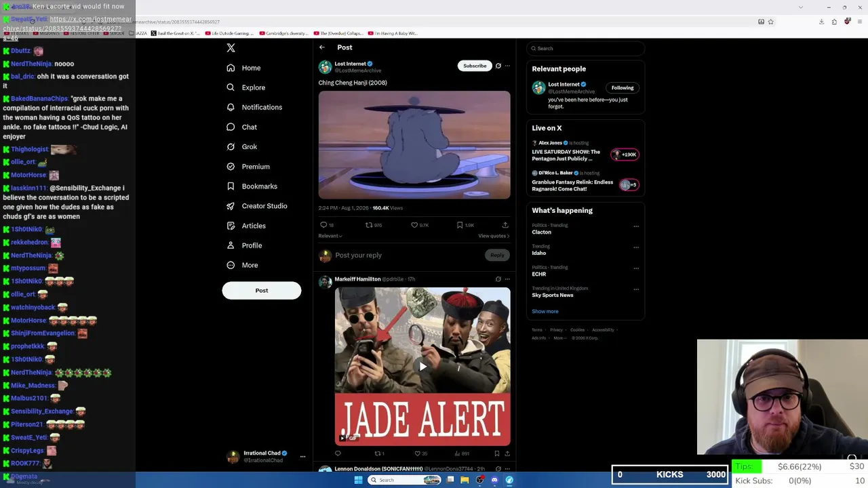Open the Articles icon in sidebar
This screenshot has width=868, height=488.
[231, 226]
